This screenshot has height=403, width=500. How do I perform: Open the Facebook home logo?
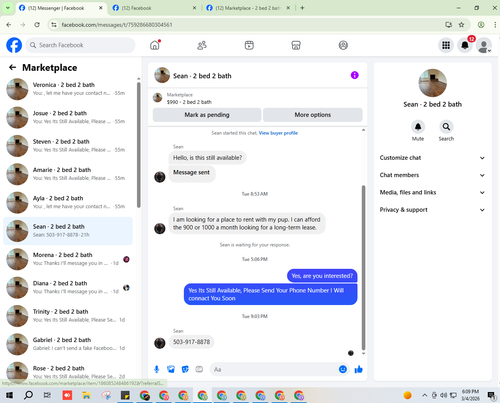coord(14,45)
